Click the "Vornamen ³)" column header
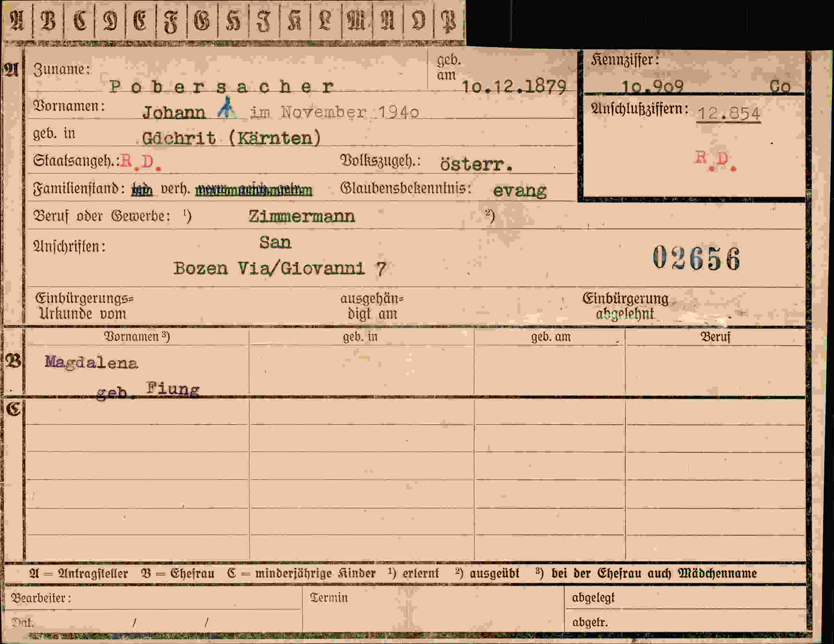 click(137, 336)
